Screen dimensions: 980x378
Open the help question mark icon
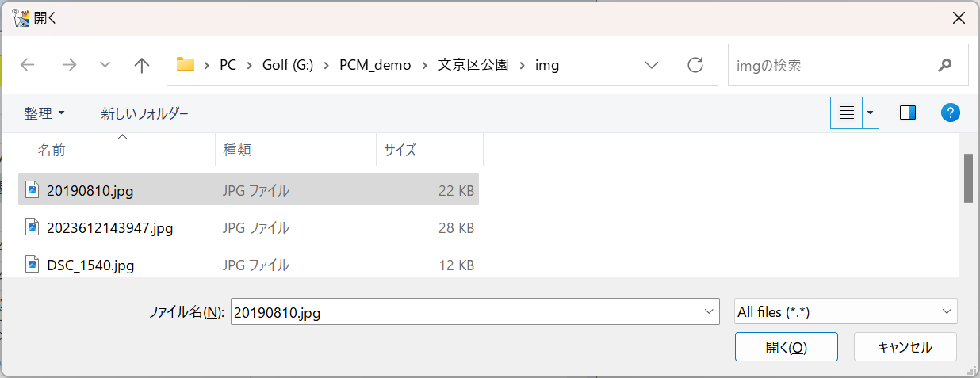(x=951, y=113)
